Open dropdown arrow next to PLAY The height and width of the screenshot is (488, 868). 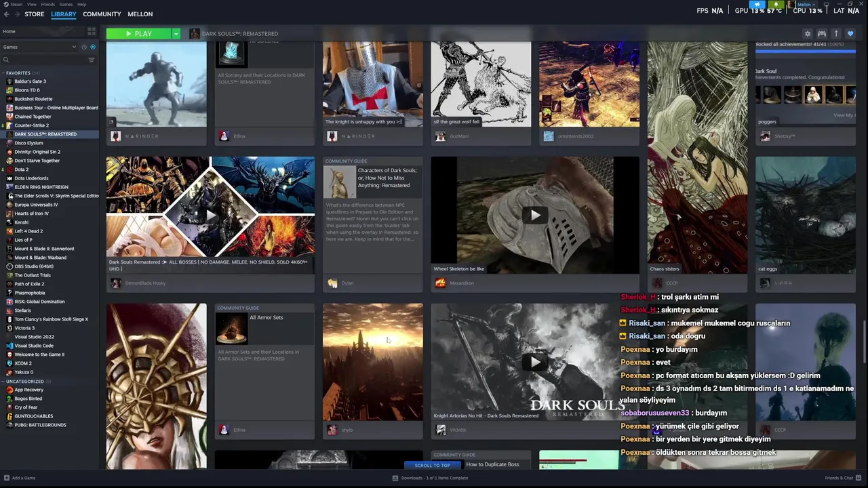click(x=176, y=33)
